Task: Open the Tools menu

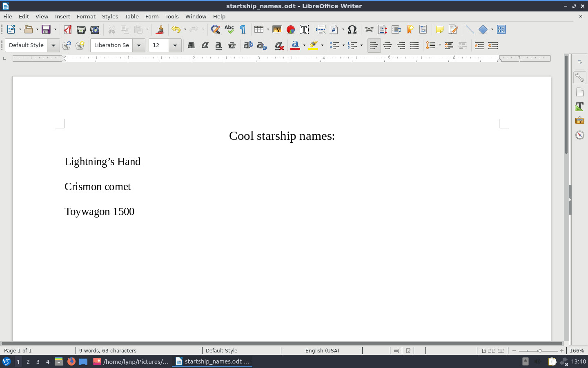Action: click(x=172, y=16)
